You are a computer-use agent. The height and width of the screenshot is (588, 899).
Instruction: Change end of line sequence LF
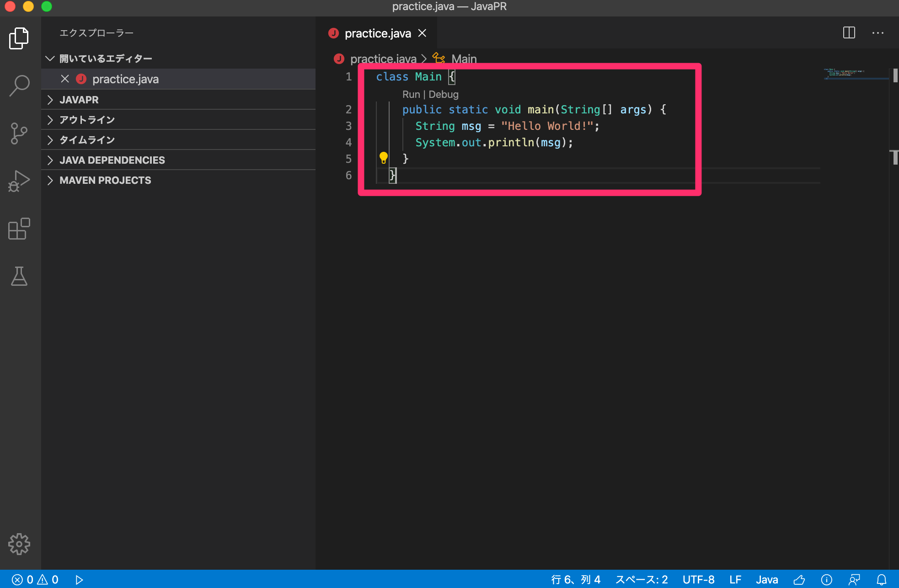click(x=735, y=580)
